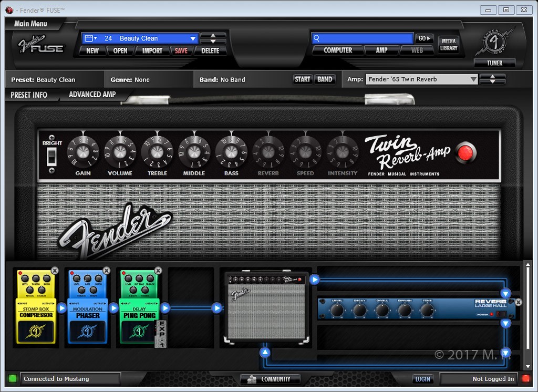Step preset selection with up/down arrows

pos(213,38)
